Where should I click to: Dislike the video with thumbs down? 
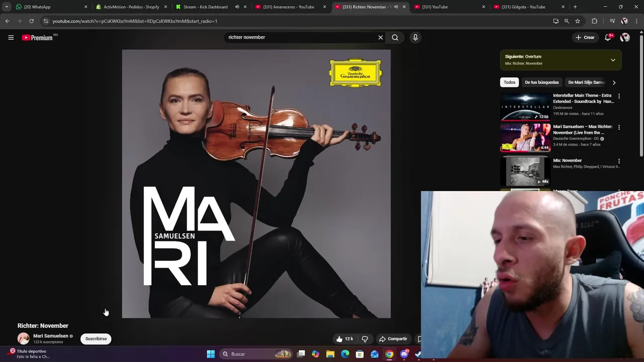pyautogui.click(x=365, y=339)
